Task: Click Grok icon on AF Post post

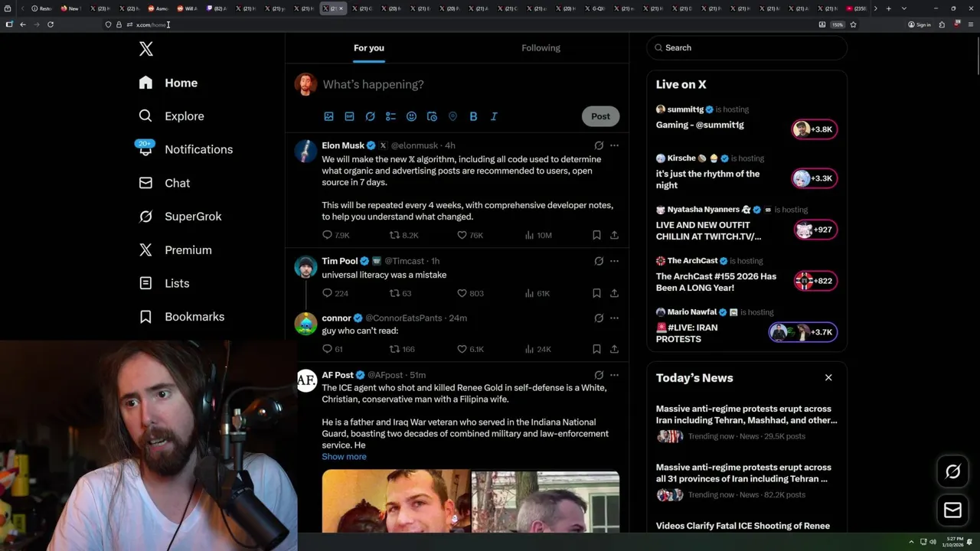Action: click(x=599, y=375)
